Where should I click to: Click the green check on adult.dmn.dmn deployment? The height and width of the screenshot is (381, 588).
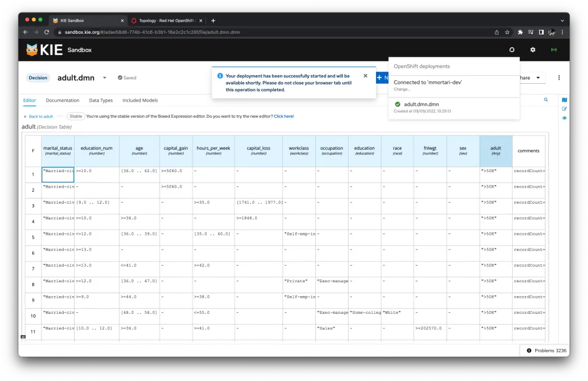click(x=397, y=104)
